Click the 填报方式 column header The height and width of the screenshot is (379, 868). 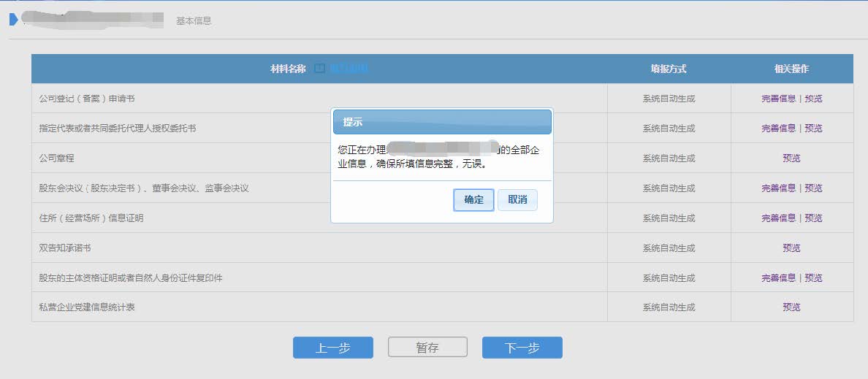click(x=669, y=69)
